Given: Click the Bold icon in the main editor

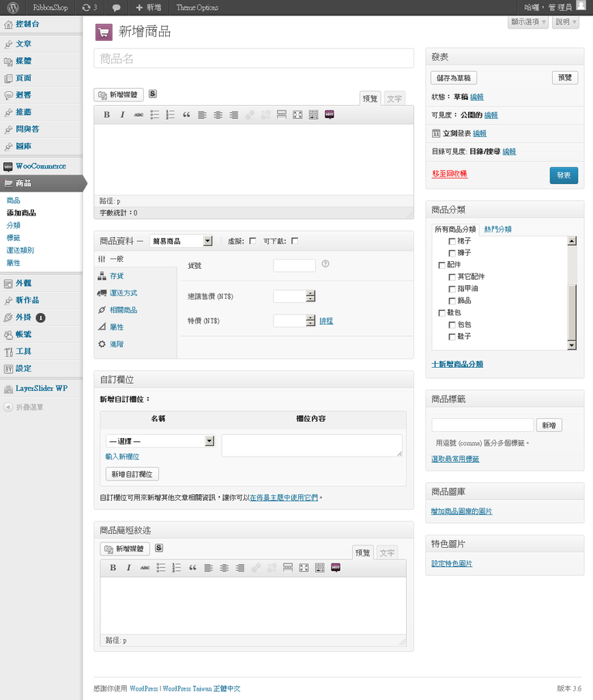Looking at the screenshot, I should click(107, 114).
